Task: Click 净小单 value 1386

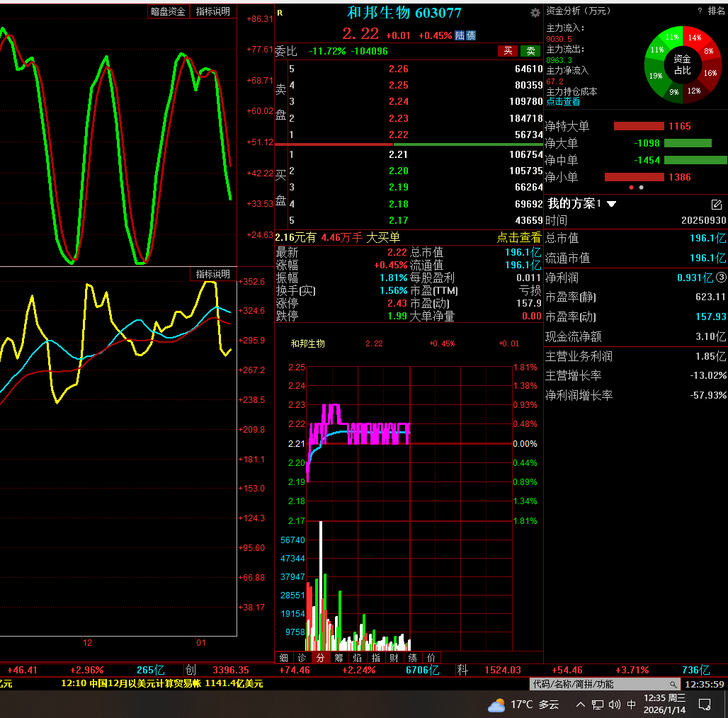Action: tap(680, 177)
